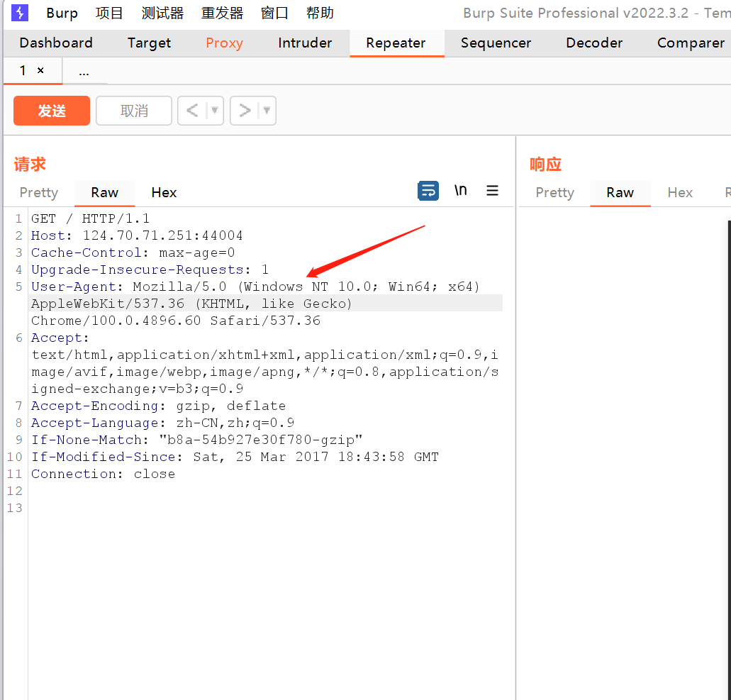Go forward to next request with > arrow

245,111
